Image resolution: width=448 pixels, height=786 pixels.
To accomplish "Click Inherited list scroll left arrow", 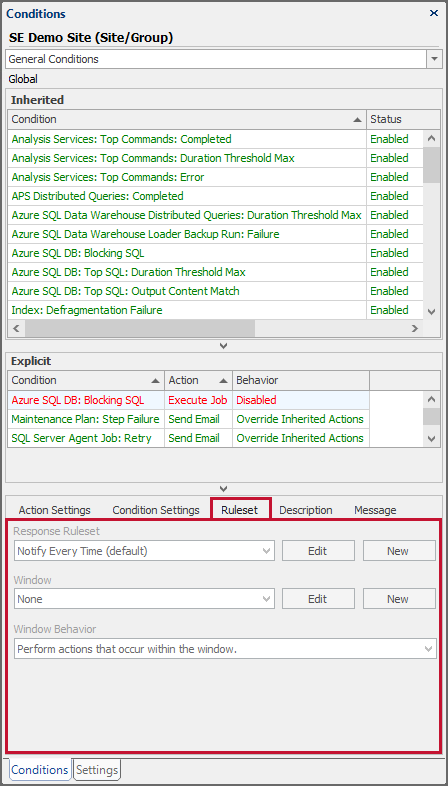I will pos(16,328).
